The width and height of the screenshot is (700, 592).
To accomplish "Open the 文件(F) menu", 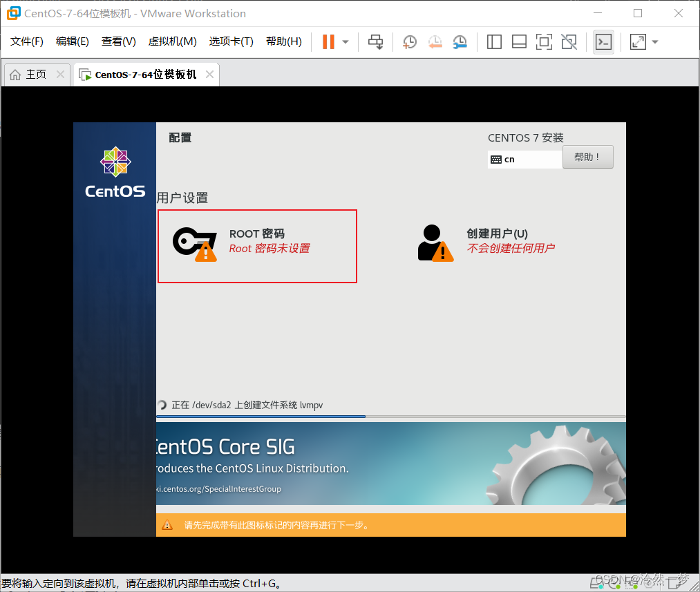I will [27, 41].
